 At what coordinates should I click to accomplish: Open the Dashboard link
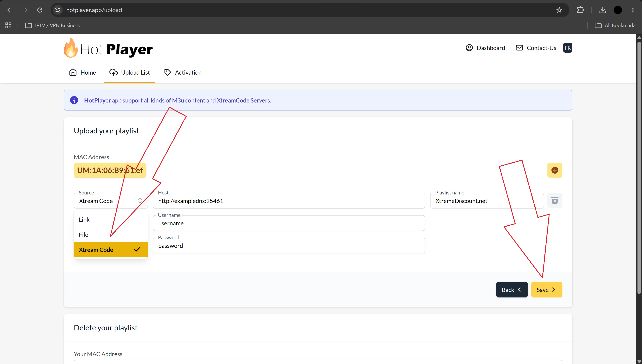(x=485, y=48)
